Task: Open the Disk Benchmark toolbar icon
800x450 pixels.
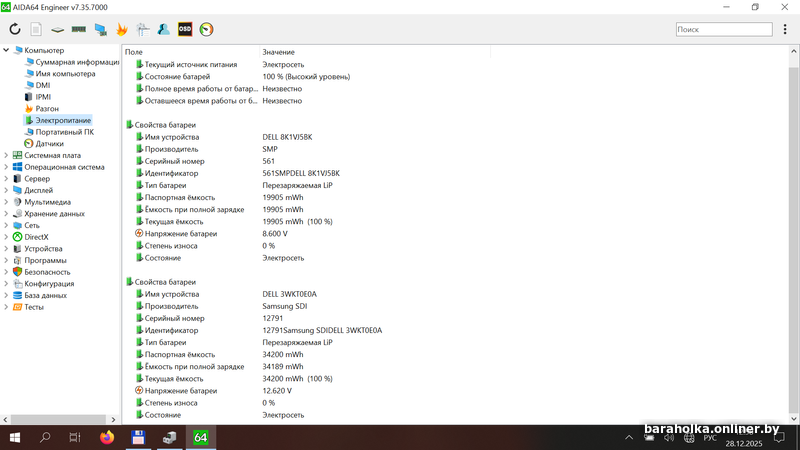Action: [57, 30]
